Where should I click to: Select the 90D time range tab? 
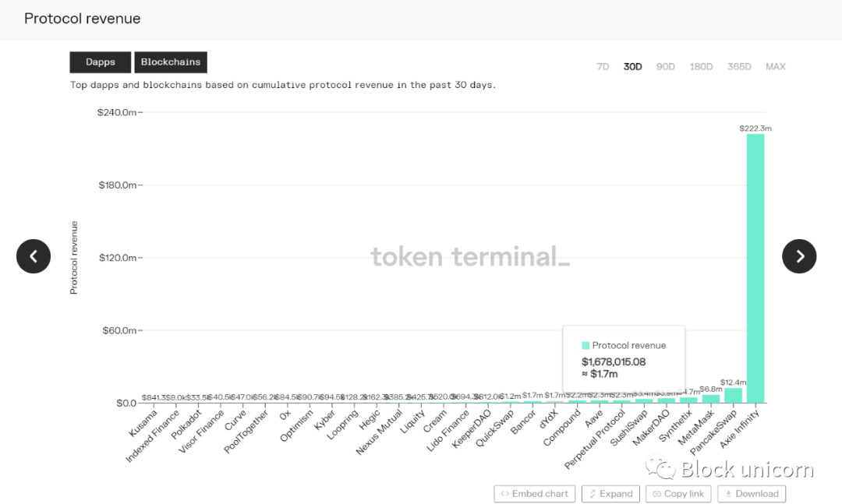(x=666, y=66)
